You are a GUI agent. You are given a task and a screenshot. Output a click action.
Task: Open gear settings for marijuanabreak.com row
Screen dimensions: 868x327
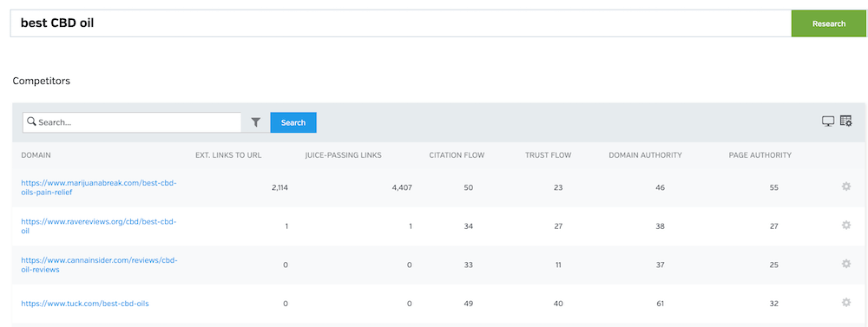pos(845,187)
